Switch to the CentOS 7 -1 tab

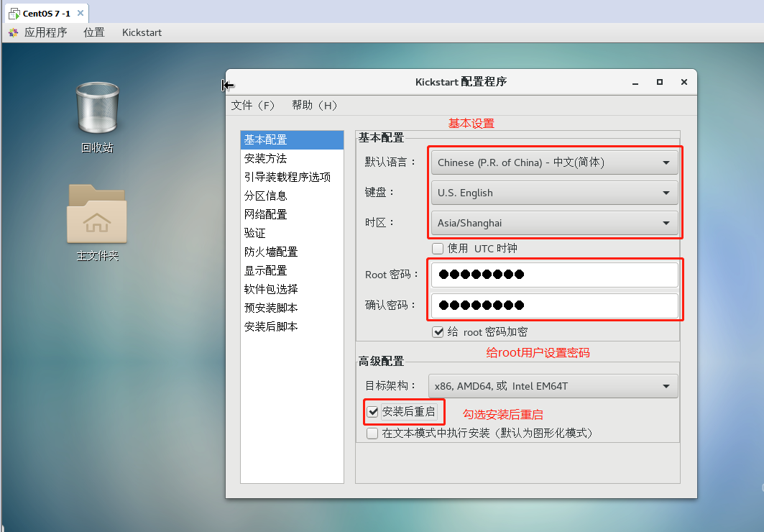[46, 14]
